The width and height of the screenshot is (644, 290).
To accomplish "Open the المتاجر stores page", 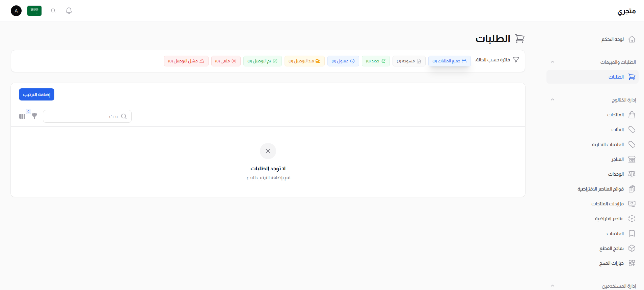I will 622,159.
